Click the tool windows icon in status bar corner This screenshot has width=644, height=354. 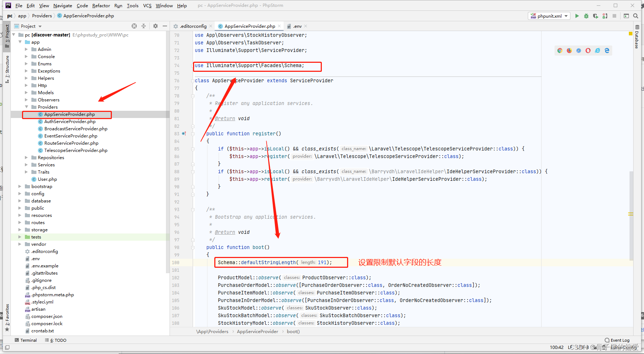click(7, 348)
